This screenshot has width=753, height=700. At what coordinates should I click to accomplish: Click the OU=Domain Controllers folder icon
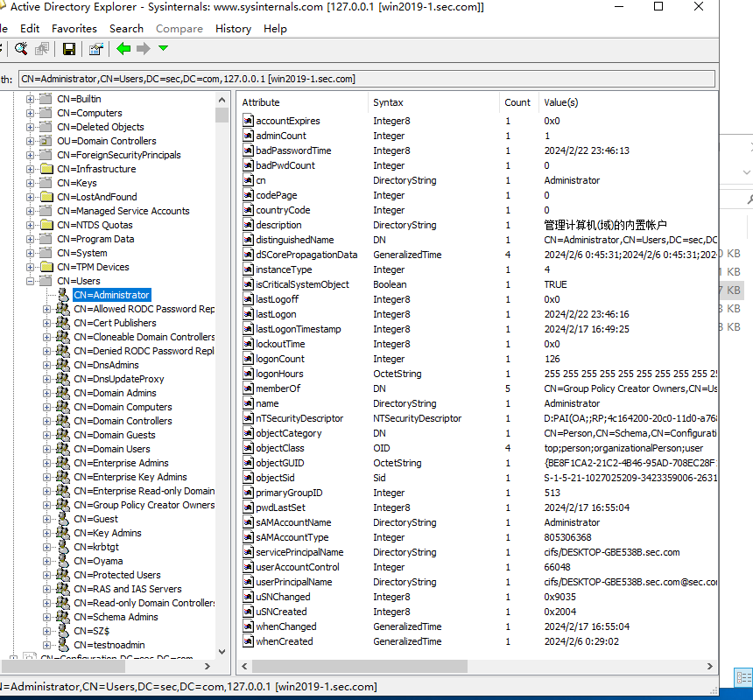point(46,141)
